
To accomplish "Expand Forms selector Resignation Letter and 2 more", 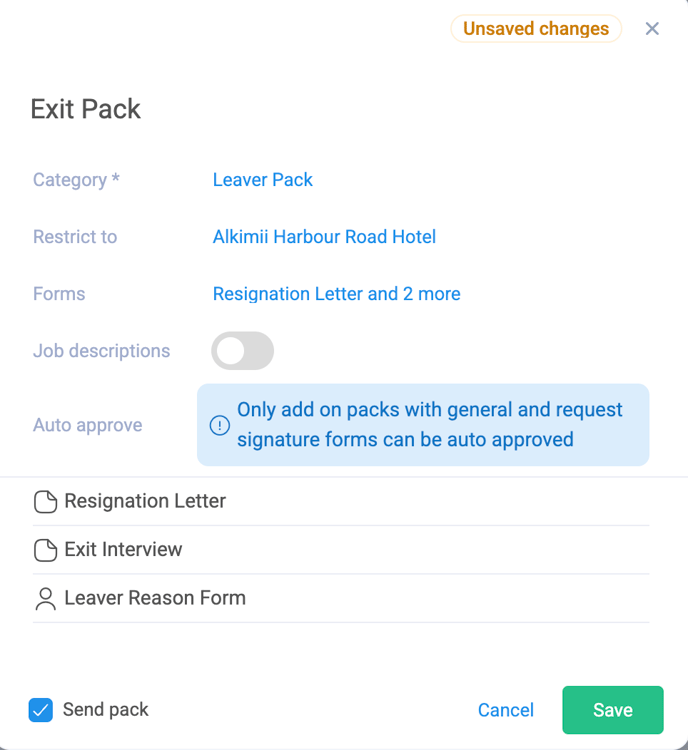I will click(336, 294).
